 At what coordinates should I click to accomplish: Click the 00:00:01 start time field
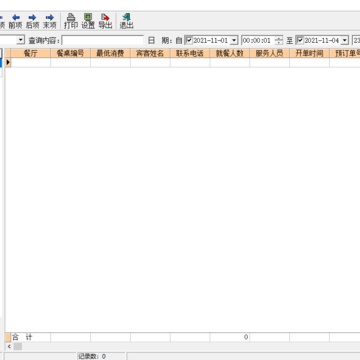[x=258, y=41]
